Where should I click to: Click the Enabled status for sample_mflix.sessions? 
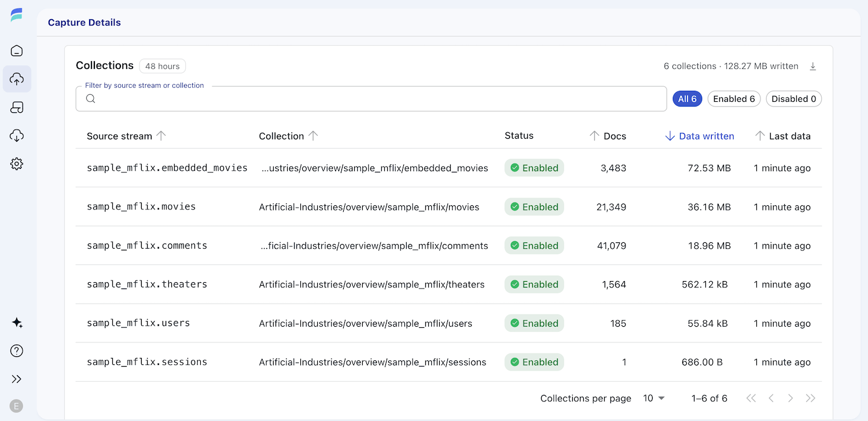[x=534, y=362]
